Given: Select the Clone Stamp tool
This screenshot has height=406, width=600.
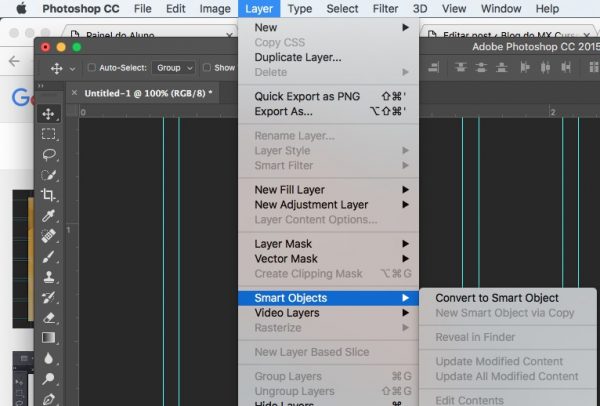Looking at the screenshot, I should [x=49, y=277].
